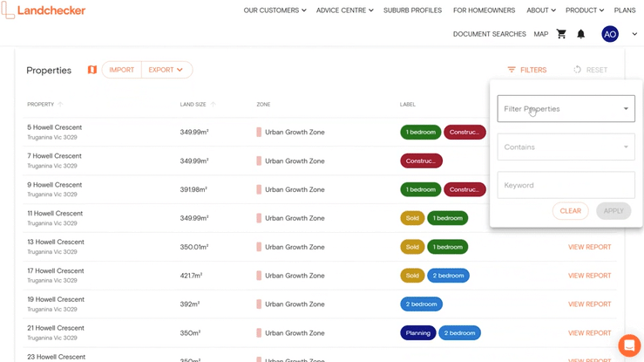
Task: Click the AO user avatar
Action: pyautogui.click(x=610, y=34)
